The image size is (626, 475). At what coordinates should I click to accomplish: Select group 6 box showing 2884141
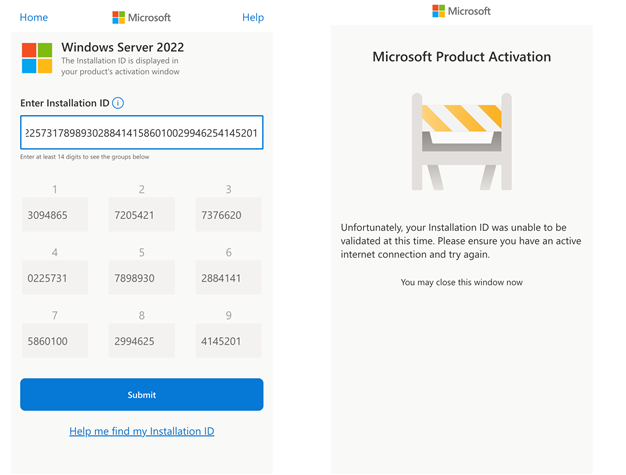[x=228, y=278]
